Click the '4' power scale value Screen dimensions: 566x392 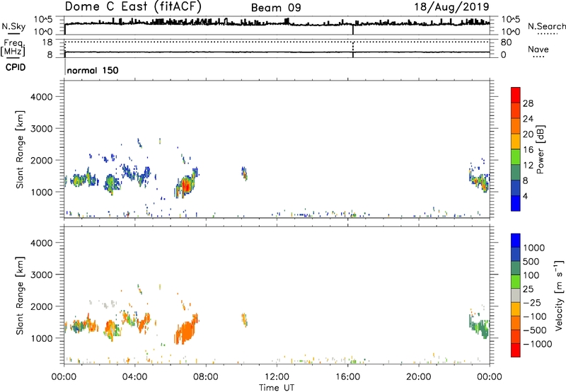tap(525, 196)
